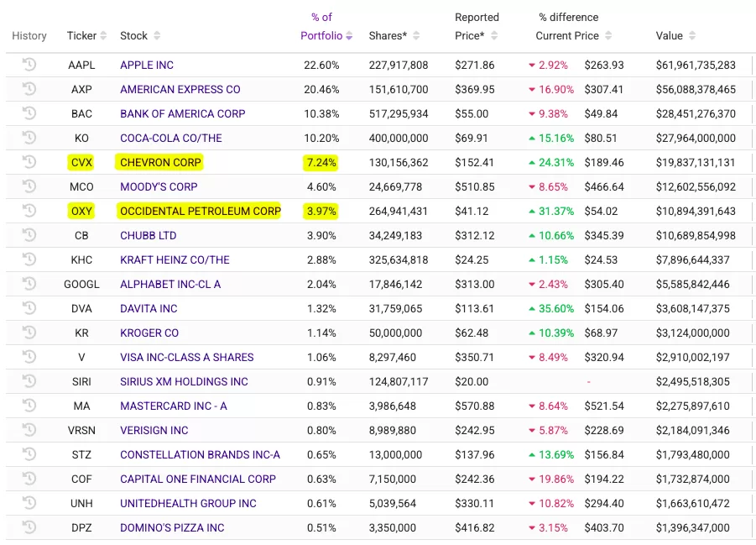This screenshot has width=756, height=545.
Task: Click history icon in Chevron Corp row
Action: 29,162
